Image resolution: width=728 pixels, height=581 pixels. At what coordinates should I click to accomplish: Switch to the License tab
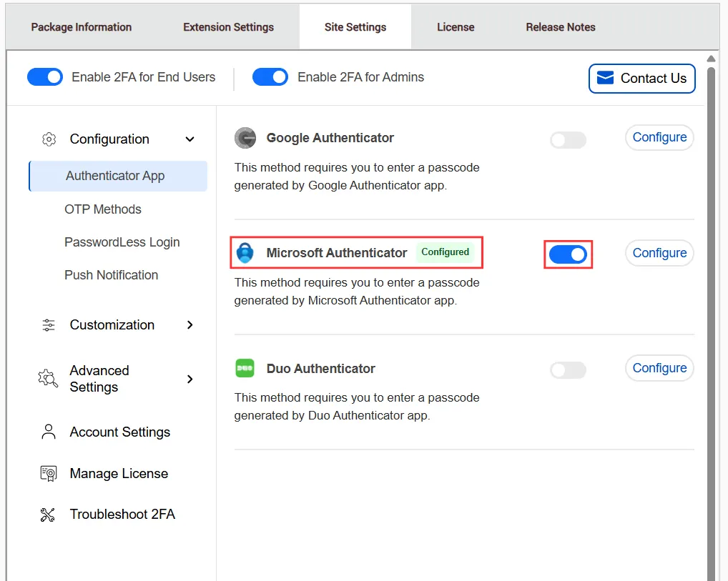point(456,26)
